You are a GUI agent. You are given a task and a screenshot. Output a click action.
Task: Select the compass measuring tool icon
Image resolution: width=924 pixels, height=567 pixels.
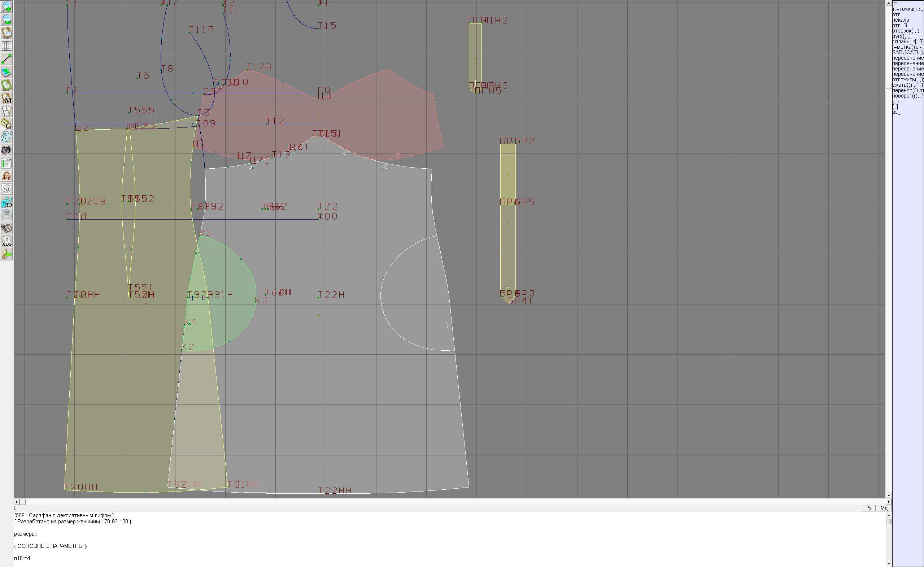coord(6,111)
